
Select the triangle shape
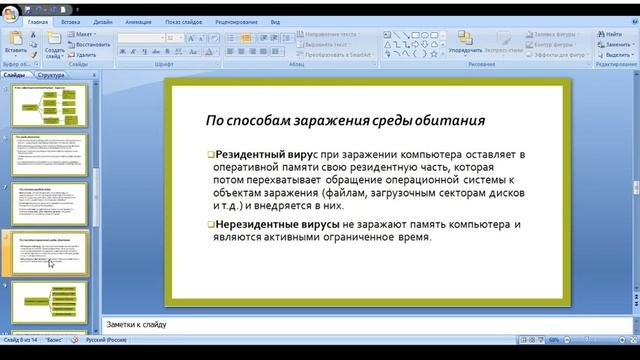point(387,44)
